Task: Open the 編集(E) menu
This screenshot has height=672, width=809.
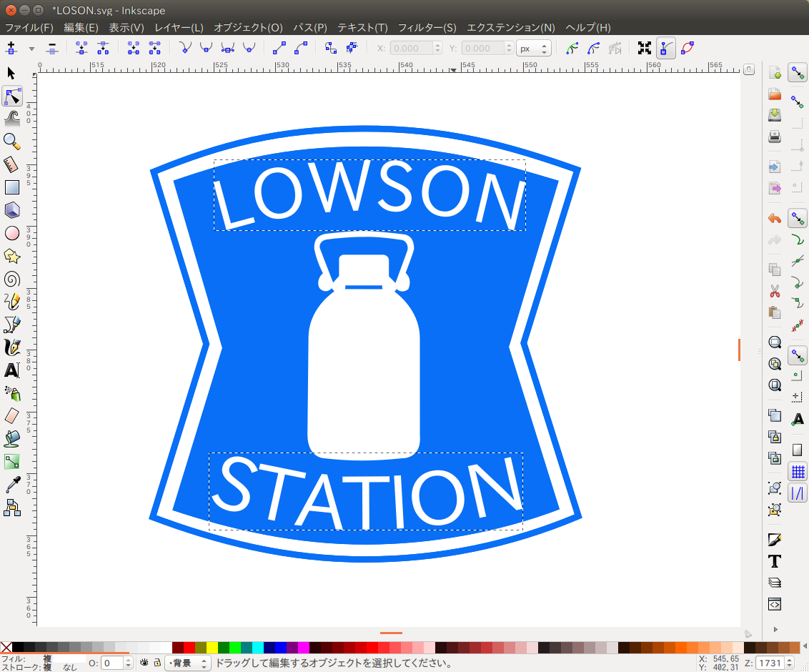Action: click(x=81, y=27)
